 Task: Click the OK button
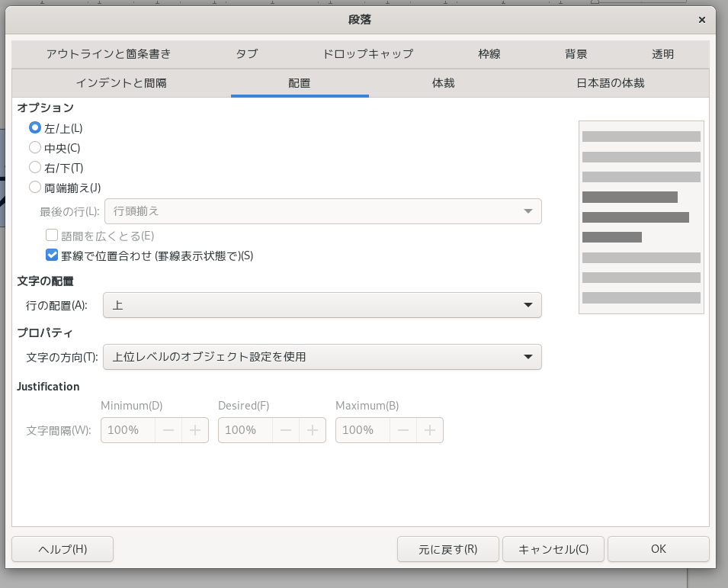pyautogui.click(x=658, y=549)
